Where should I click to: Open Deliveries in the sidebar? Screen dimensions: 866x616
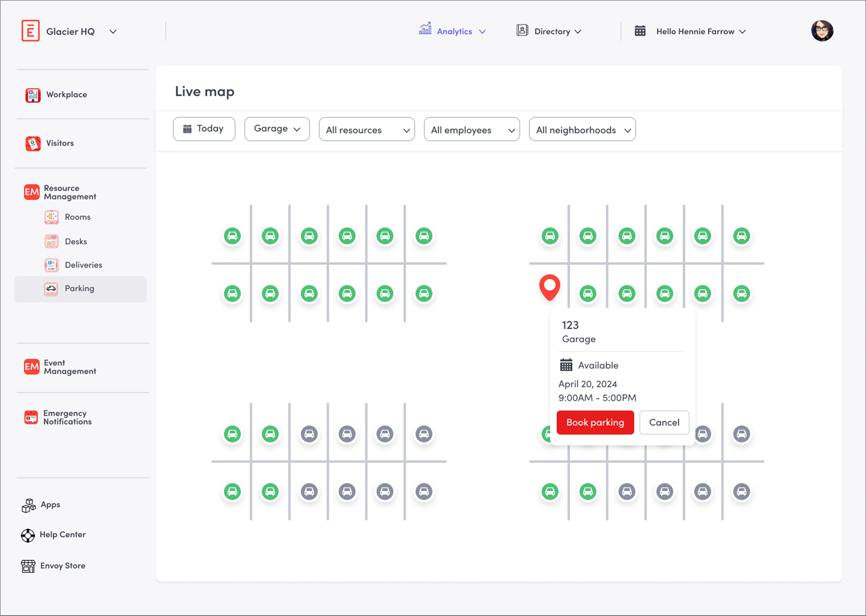[x=73, y=265]
